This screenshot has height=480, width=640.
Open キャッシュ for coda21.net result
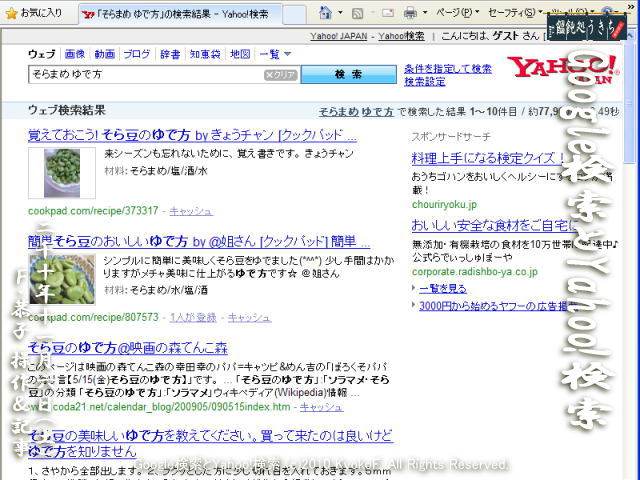click(x=321, y=407)
